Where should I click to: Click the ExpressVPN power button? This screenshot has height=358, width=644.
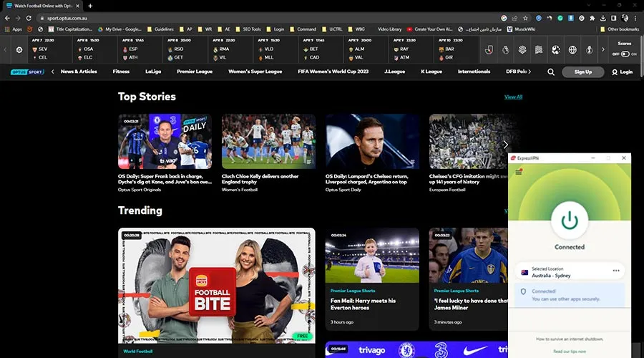(x=570, y=221)
